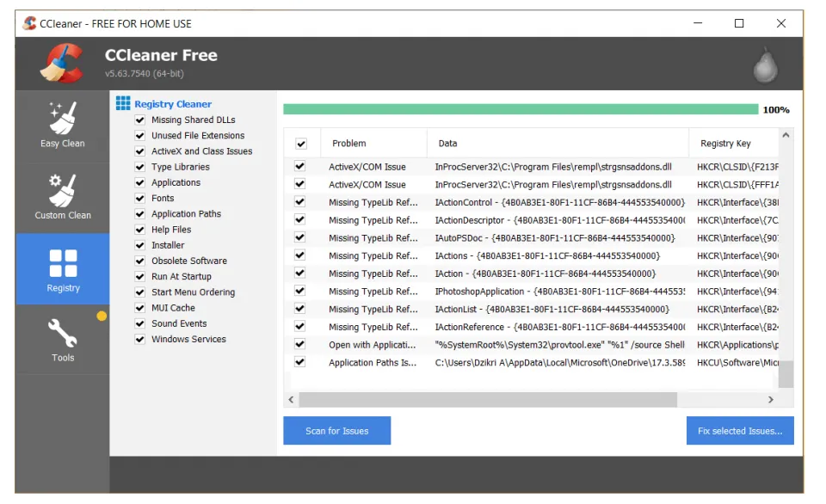This screenshot has width=826, height=504.
Task: Select the IAction data cell
Action: [546, 274]
